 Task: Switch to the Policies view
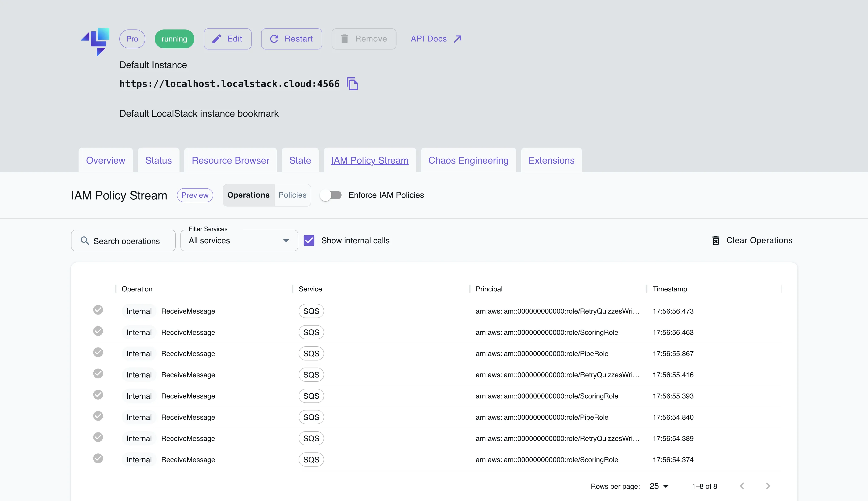click(x=292, y=195)
